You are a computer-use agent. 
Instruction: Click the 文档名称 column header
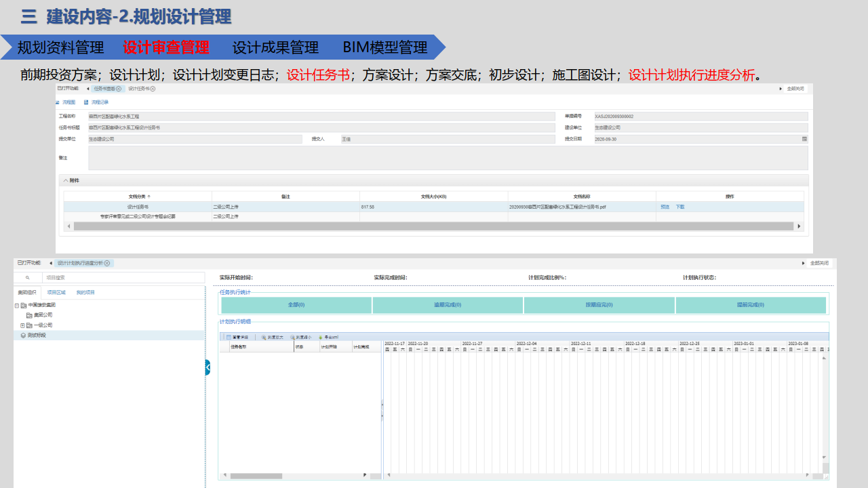[582, 197]
